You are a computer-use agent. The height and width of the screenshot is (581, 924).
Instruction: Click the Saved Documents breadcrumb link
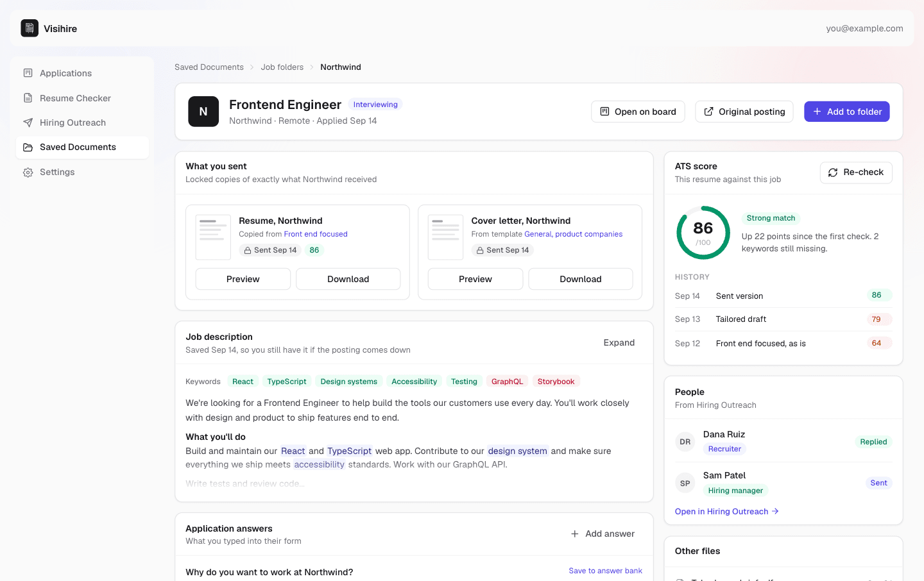coord(209,67)
